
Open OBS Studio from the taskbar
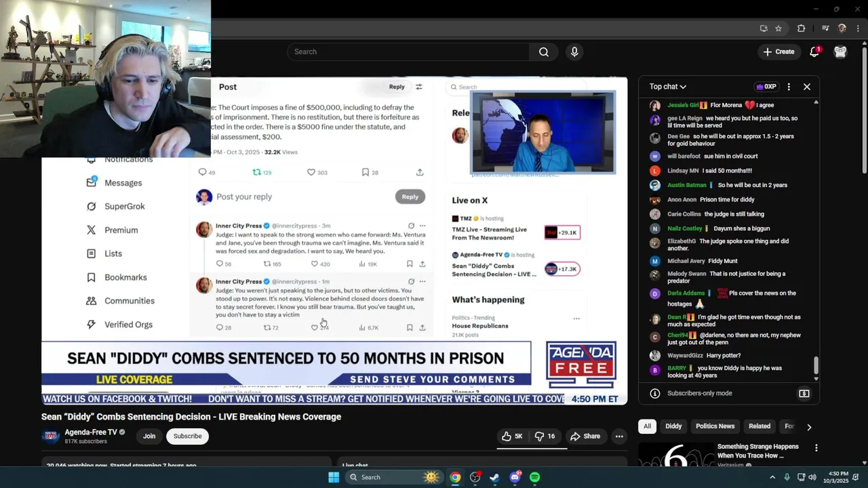pyautogui.click(x=475, y=477)
